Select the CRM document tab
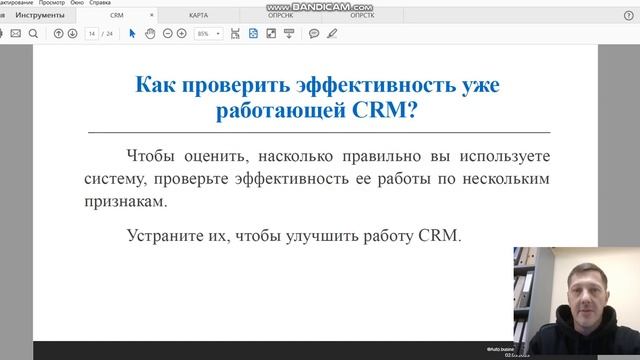This screenshot has width=640, height=360. (117, 15)
